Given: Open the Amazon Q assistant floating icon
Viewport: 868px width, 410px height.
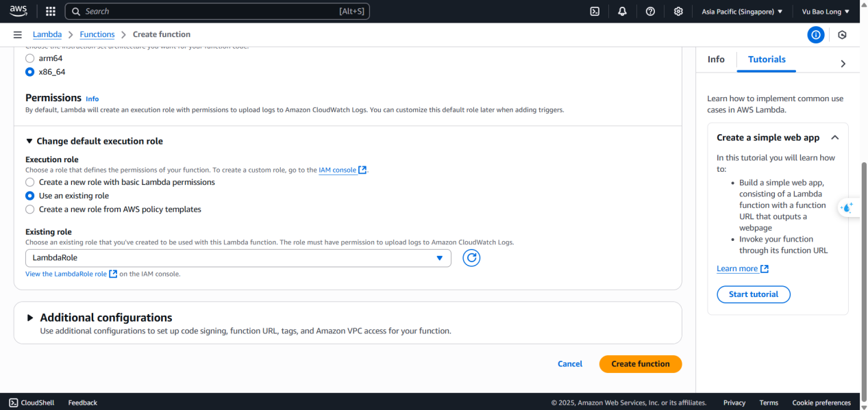Looking at the screenshot, I should [847, 208].
